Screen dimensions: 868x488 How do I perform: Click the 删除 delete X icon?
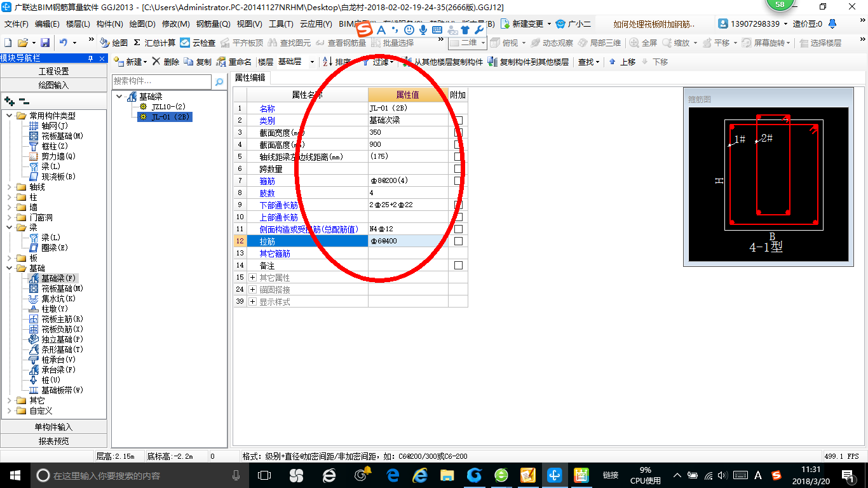point(156,62)
